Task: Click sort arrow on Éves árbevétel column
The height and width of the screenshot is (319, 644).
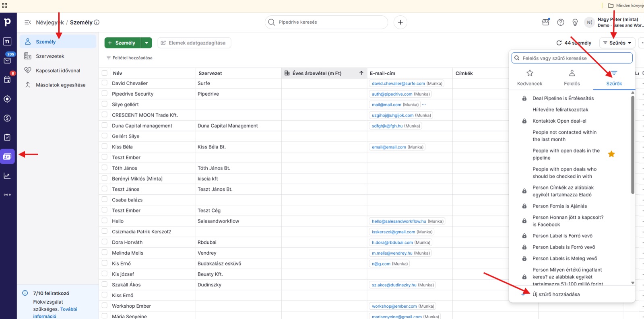Action: tap(361, 73)
